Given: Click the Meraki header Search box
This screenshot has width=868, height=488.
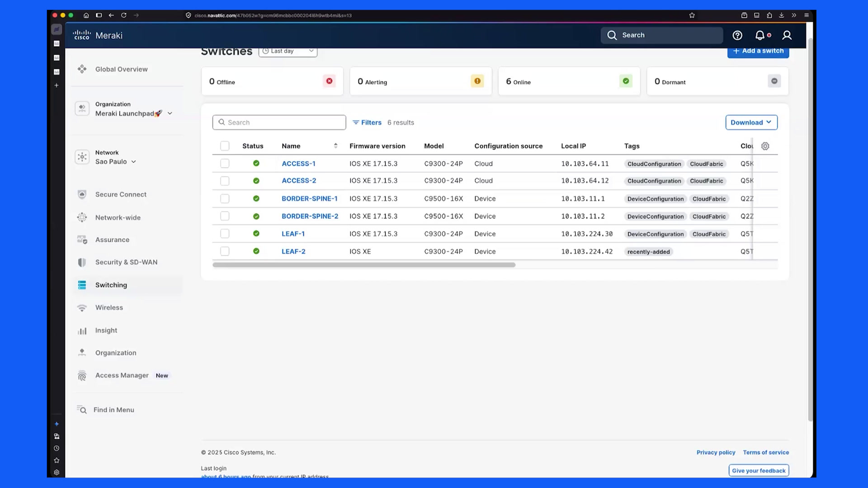Looking at the screenshot, I should coord(662,35).
